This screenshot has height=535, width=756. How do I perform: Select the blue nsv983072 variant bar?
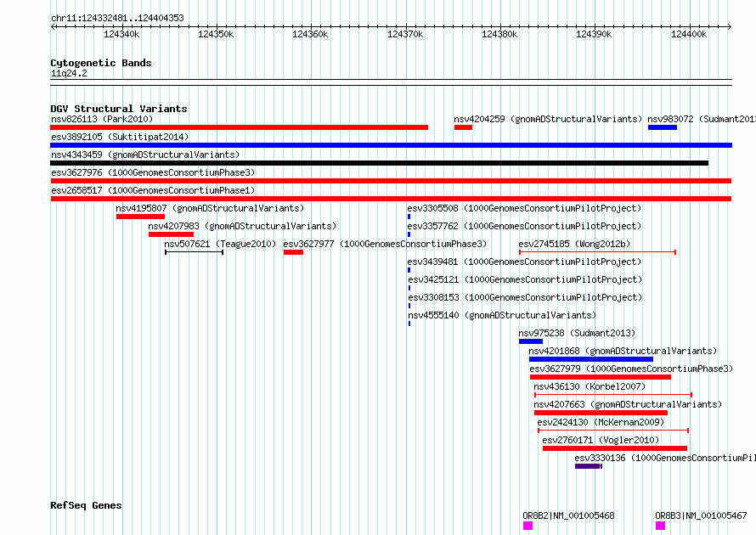click(x=663, y=127)
